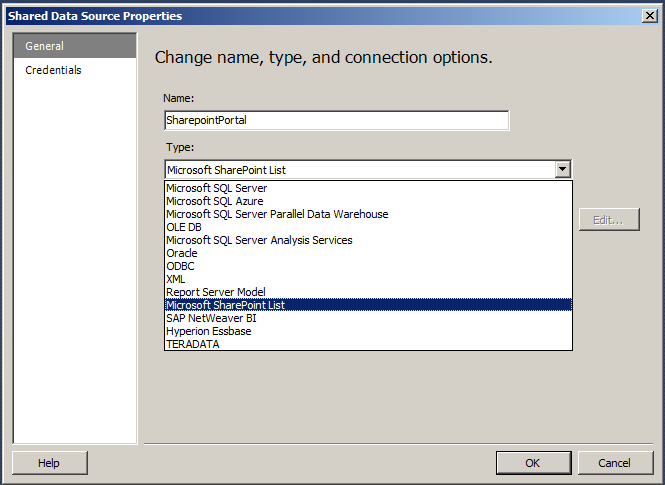This screenshot has width=665, height=485.
Task: Pick OLE DB as data source type
Action: point(368,227)
